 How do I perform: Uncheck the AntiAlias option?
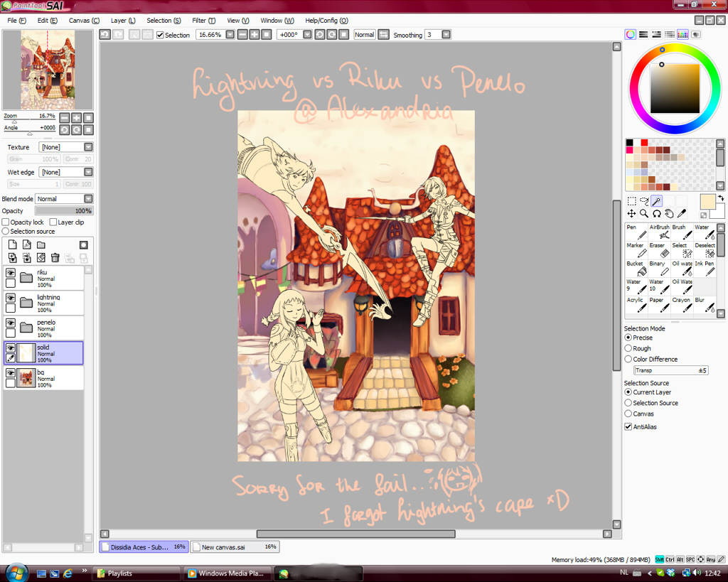pos(628,426)
